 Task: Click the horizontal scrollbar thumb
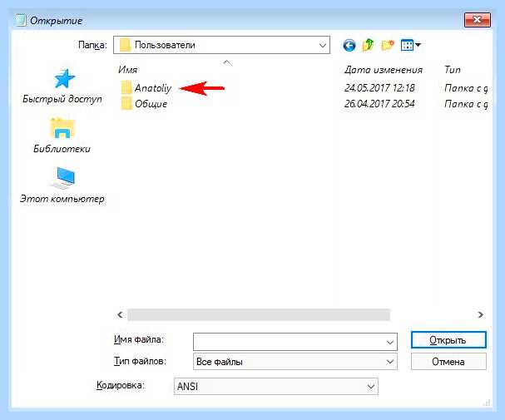[x=259, y=314]
